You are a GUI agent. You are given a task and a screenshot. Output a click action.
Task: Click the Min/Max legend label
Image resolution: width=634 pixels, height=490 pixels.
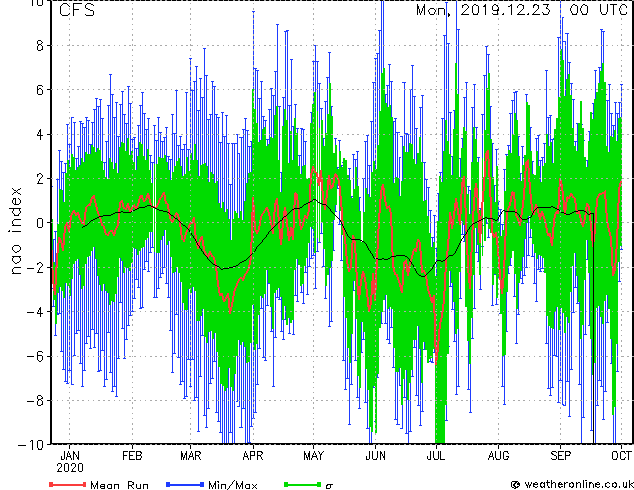232,485
